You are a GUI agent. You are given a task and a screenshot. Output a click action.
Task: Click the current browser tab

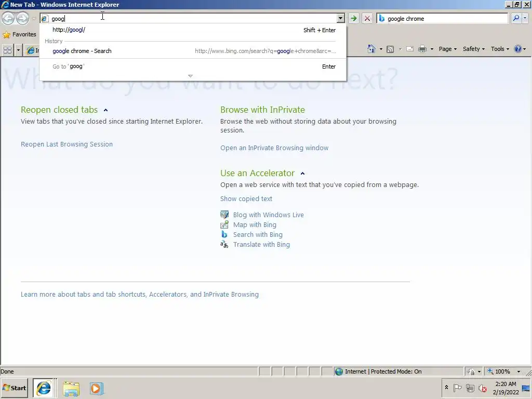(x=33, y=50)
